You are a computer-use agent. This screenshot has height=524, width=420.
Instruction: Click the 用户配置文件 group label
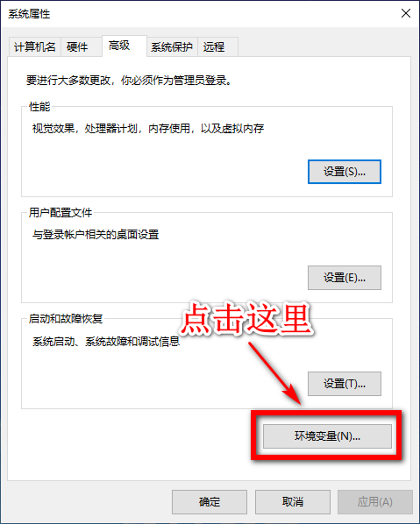click(61, 212)
